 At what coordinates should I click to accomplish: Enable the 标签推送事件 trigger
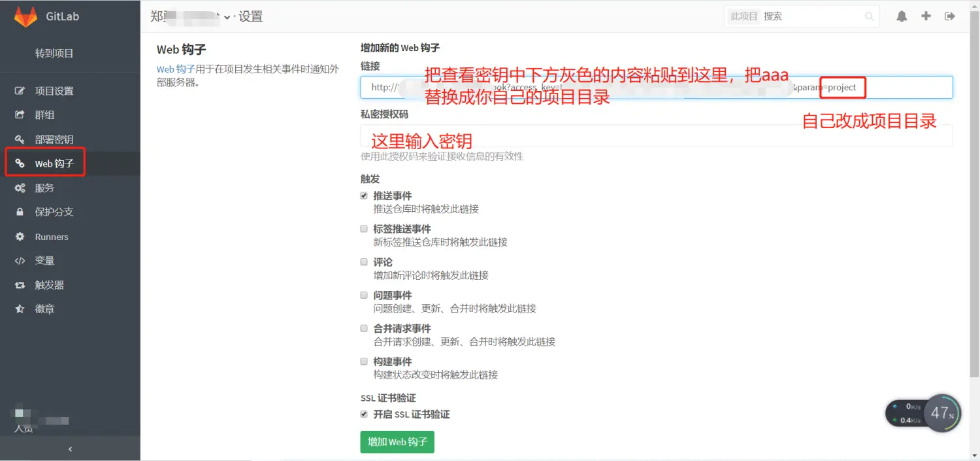[x=364, y=228]
